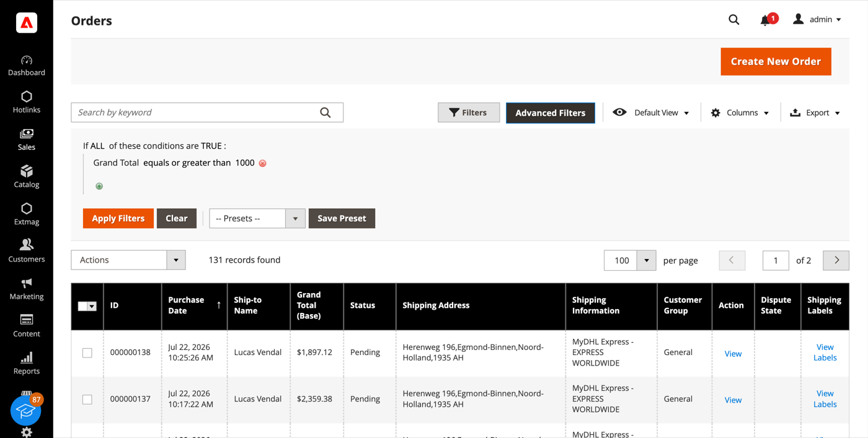Sort by Grand Total (Base) column header
The height and width of the screenshot is (438, 868).
[x=317, y=306]
